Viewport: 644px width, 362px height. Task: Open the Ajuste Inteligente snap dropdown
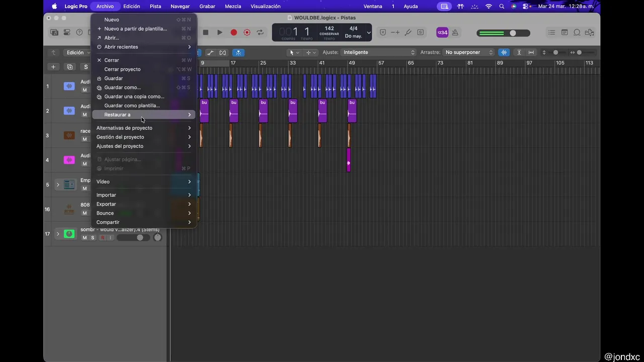coord(379,52)
